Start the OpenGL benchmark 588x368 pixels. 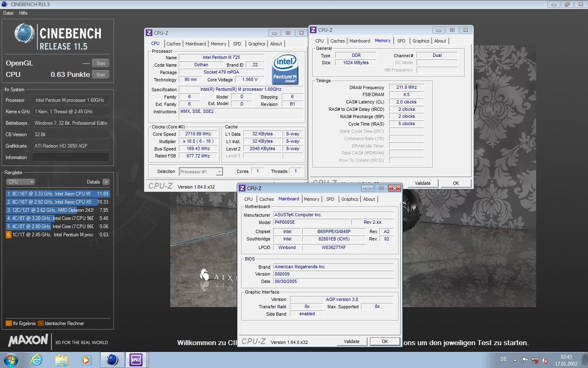[100, 63]
